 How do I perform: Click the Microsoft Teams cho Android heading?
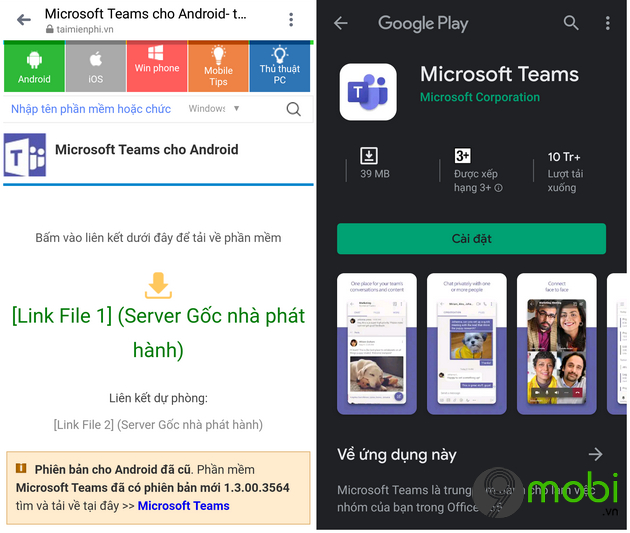(x=147, y=149)
